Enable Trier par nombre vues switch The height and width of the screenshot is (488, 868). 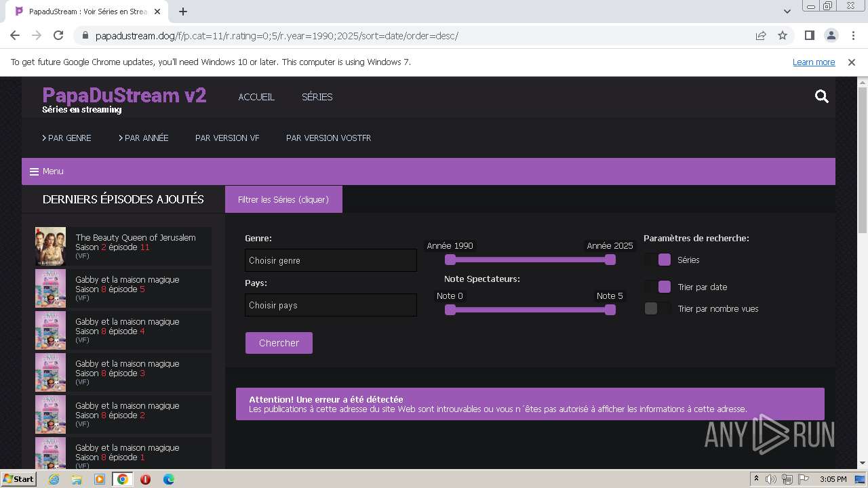[x=658, y=308]
